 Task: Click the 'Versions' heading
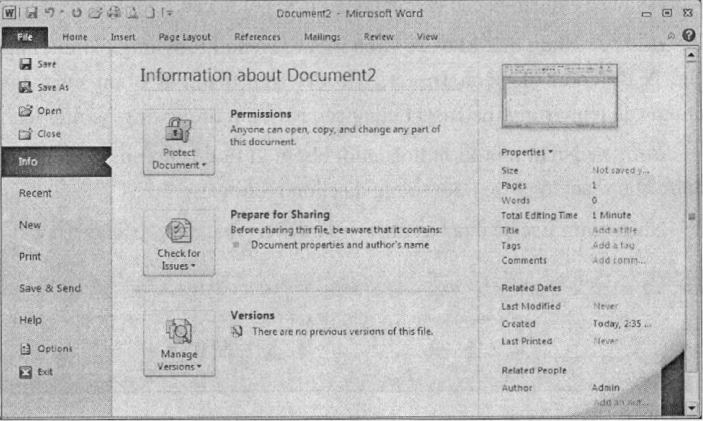(252, 315)
